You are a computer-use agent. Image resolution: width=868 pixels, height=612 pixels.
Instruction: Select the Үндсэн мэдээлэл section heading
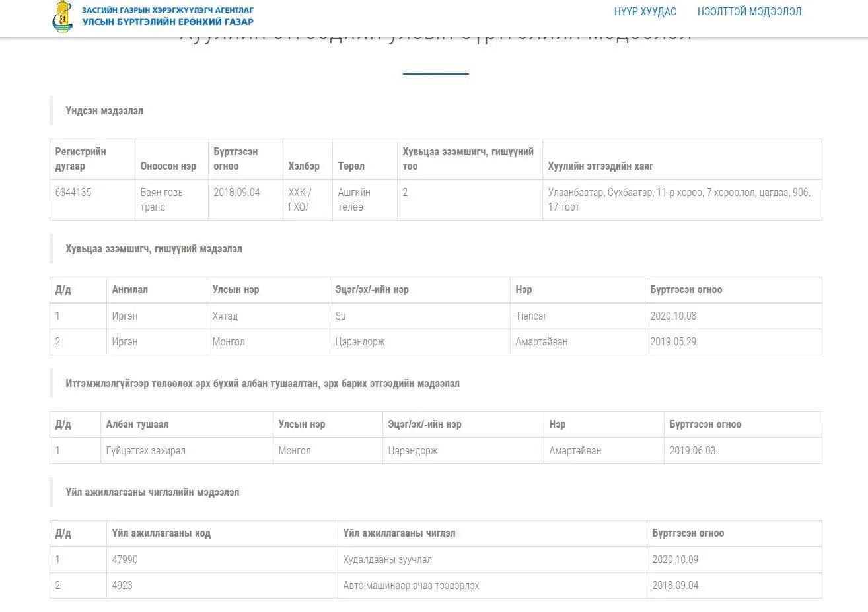pos(104,110)
